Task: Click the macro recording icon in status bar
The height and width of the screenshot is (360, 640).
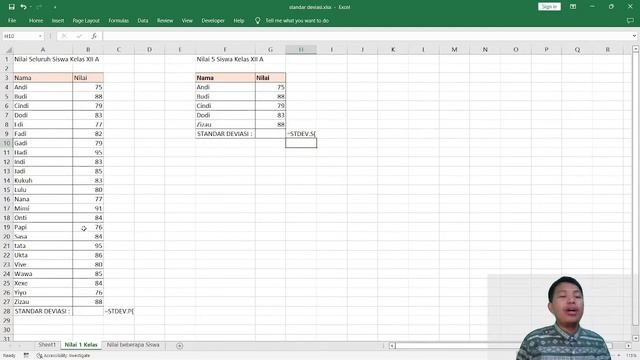Action: pyautogui.click(x=26, y=356)
